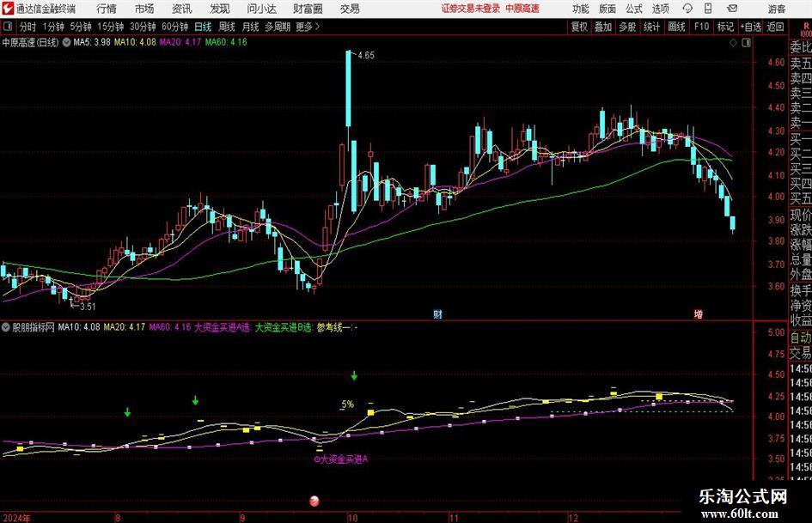Open the 问小达 menu

261,9
